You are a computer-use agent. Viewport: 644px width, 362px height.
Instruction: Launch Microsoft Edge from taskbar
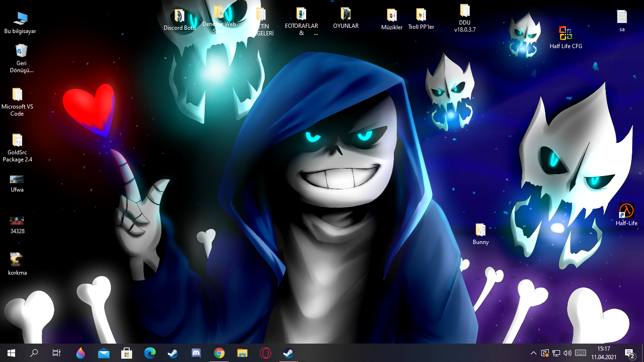pos(150,353)
